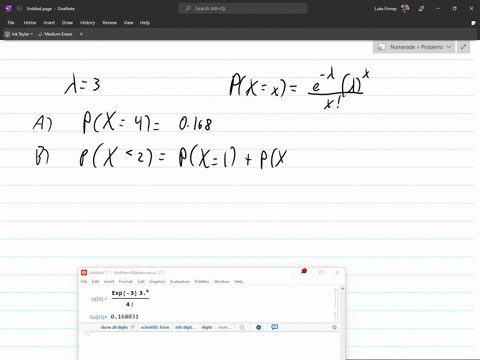Open OneNote Help tab
The image size is (480, 360).
pos(145,23)
